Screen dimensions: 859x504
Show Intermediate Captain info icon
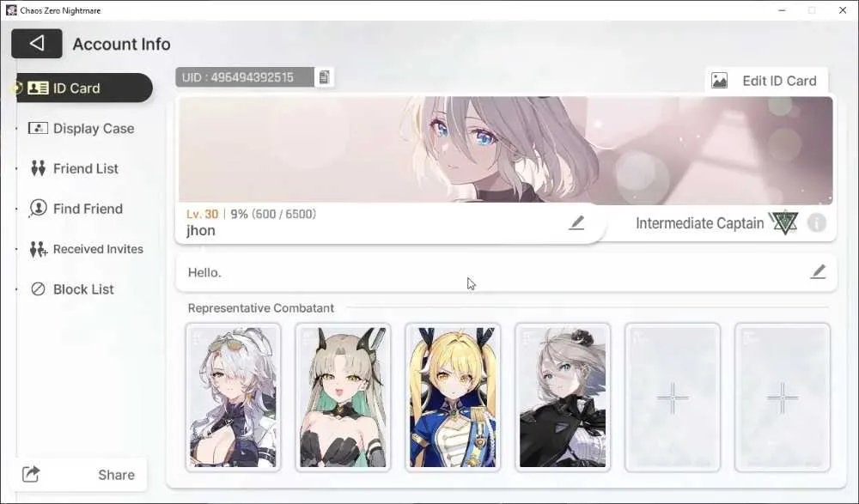tap(817, 223)
